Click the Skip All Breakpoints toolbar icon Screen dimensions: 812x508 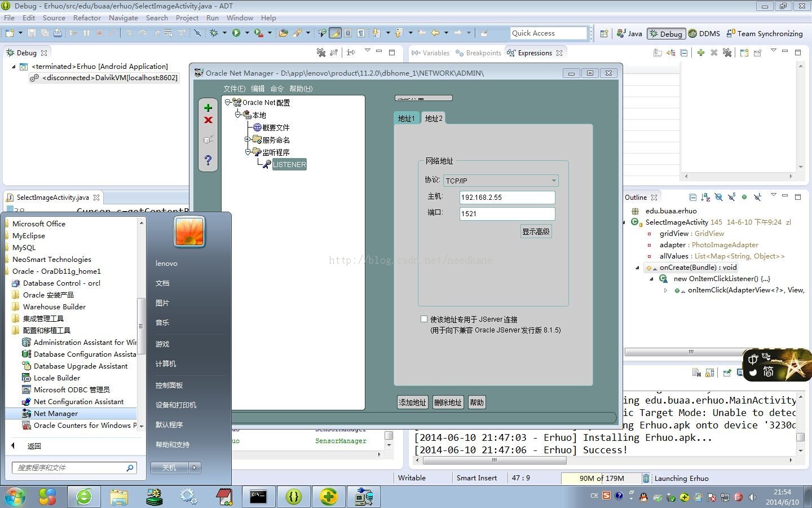197,33
